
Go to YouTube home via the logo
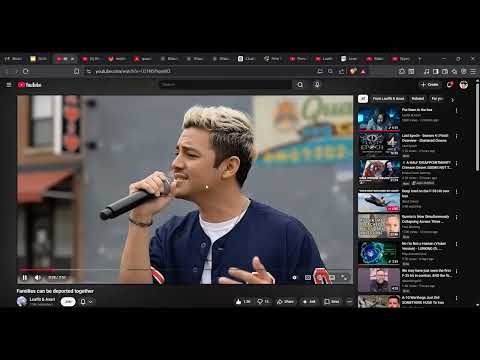pos(30,85)
